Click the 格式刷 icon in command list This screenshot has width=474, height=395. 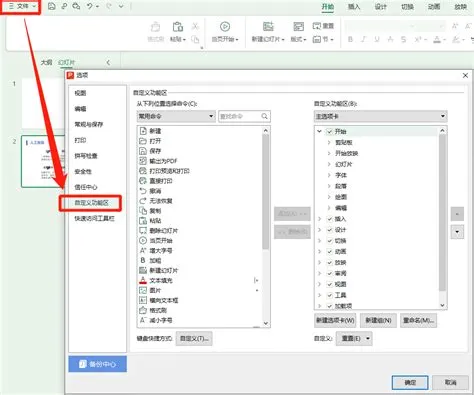pos(143,310)
